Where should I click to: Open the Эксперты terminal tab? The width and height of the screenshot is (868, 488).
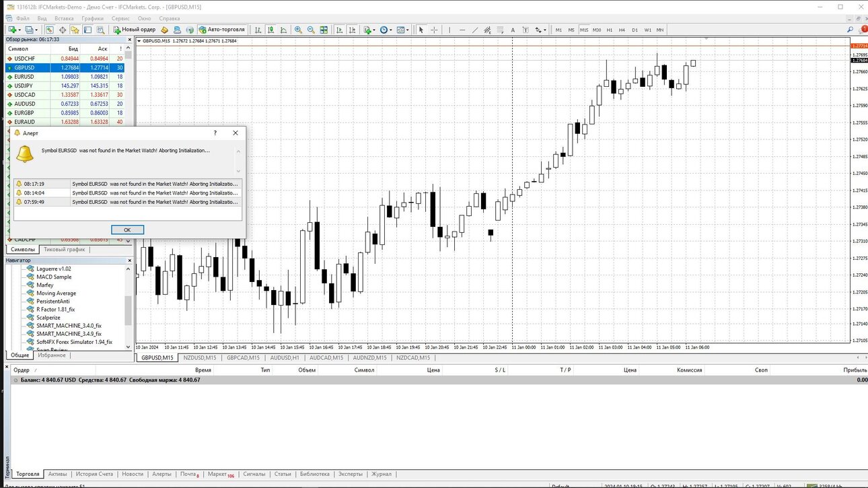pyautogui.click(x=351, y=474)
